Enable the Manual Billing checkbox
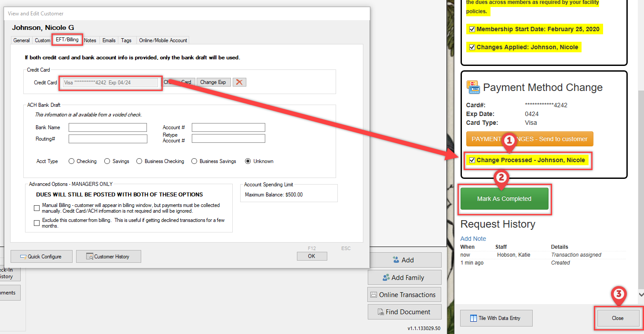 tap(37, 208)
